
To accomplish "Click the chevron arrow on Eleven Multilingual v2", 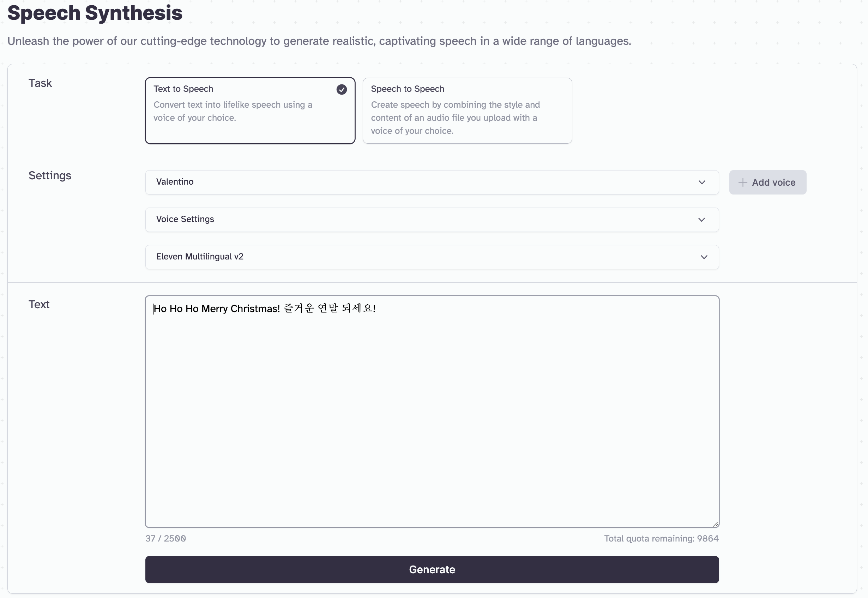I will pyautogui.click(x=704, y=257).
